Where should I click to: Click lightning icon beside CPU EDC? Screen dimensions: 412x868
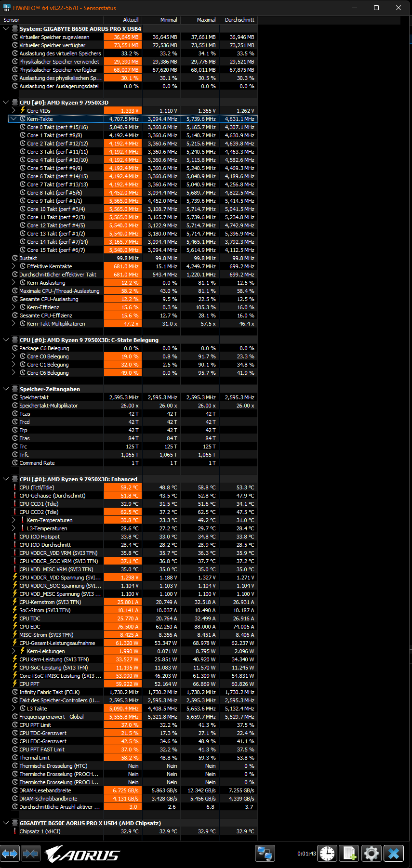coord(15,626)
